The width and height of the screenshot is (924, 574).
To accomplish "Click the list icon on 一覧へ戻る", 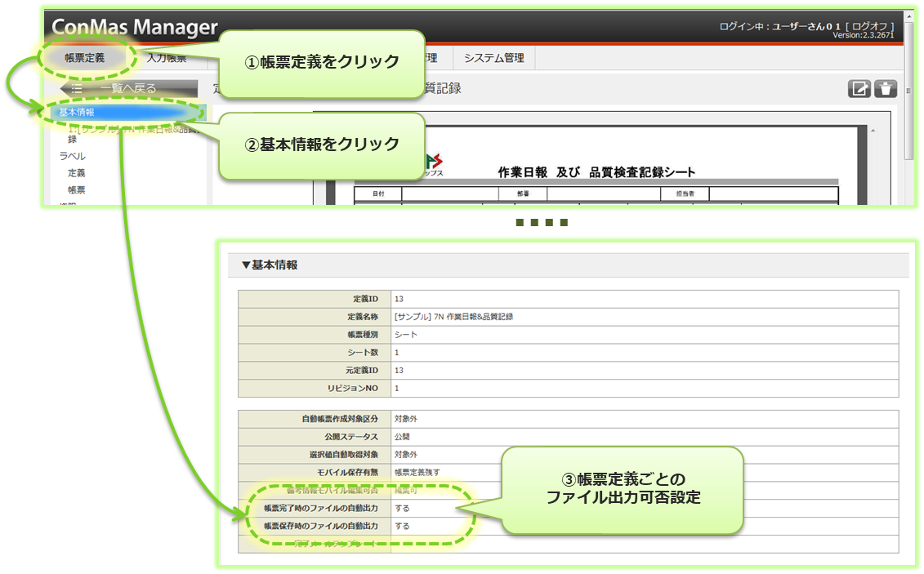I will pos(77,88).
